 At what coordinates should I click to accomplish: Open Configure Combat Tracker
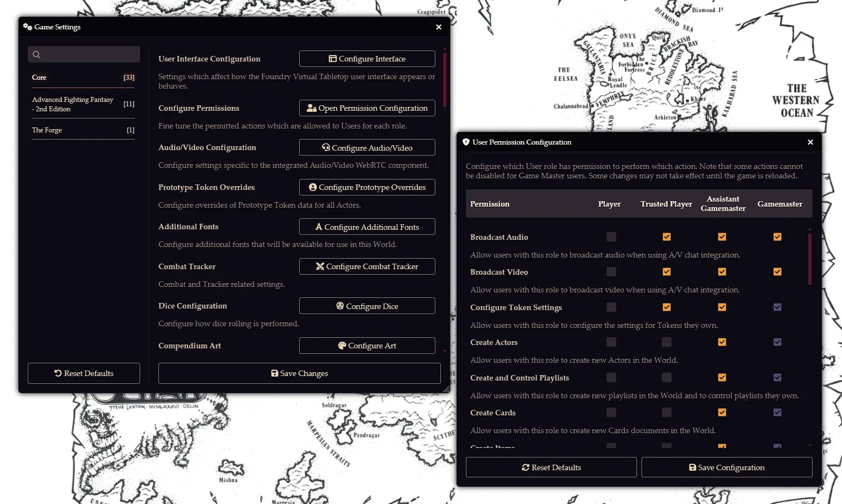[x=367, y=266]
